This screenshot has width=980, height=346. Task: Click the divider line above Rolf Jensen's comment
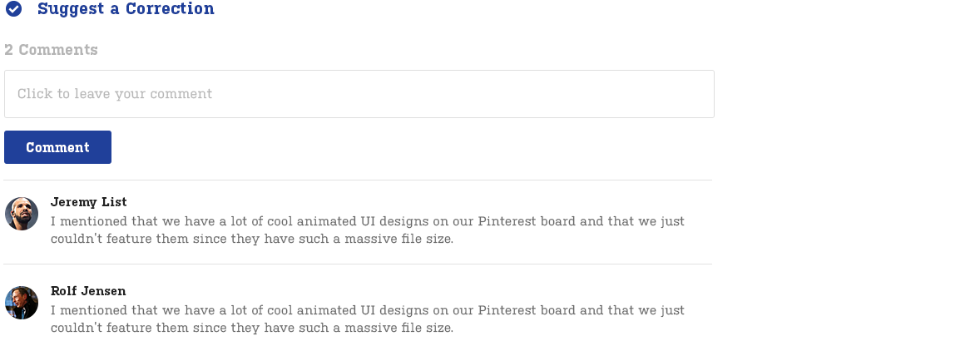(x=358, y=264)
